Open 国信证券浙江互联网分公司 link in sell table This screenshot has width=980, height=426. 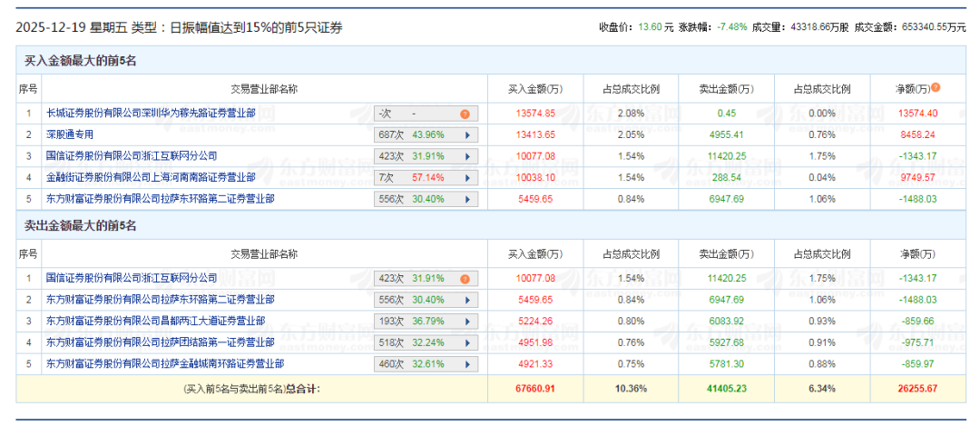click(x=132, y=278)
